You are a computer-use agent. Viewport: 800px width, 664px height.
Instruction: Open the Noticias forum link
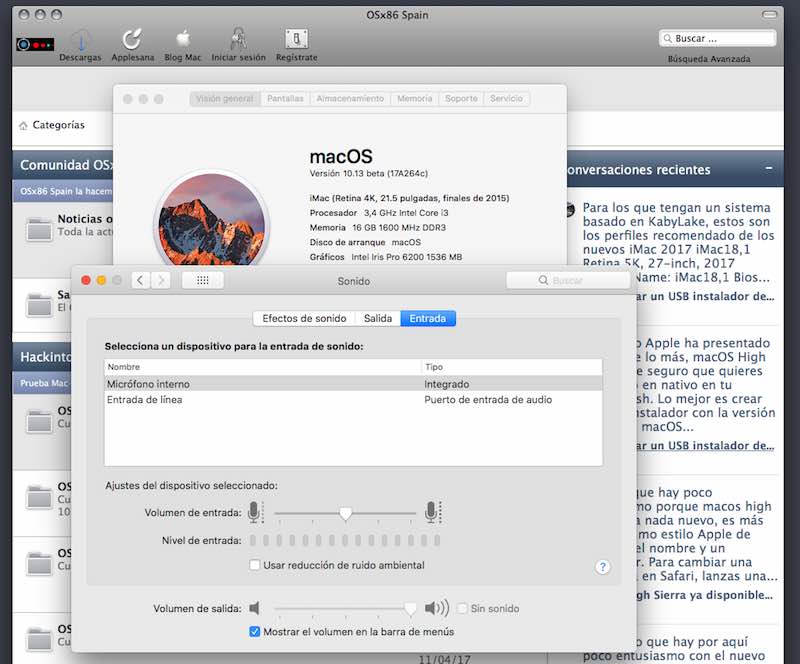tap(85, 219)
